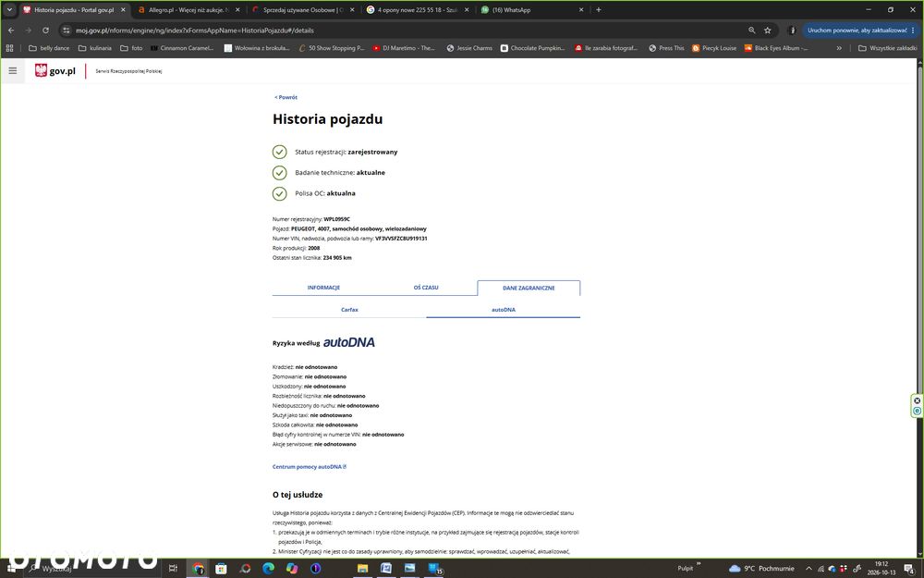Open File Explorer from the taskbar

pyautogui.click(x=362, y=568)
